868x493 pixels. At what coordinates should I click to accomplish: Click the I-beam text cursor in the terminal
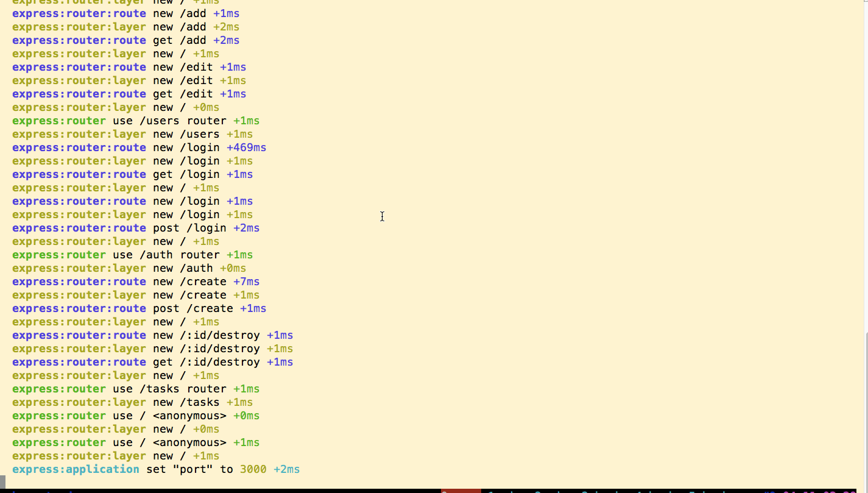point(382,216)
